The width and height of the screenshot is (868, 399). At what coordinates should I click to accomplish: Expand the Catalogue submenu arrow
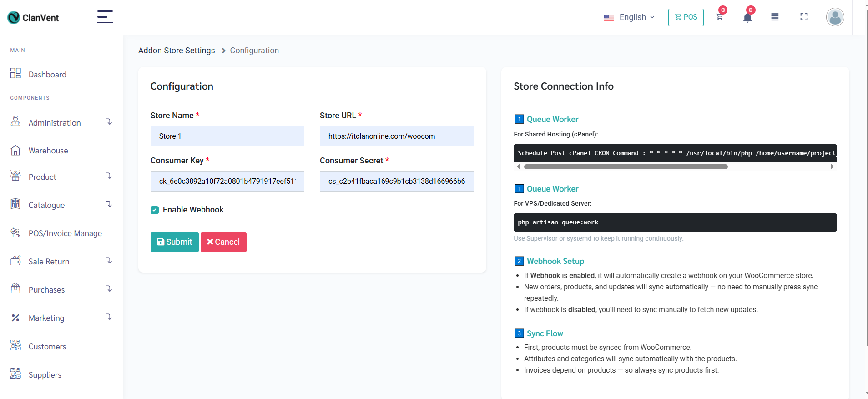pyautogui.click(x=109, y=204)
